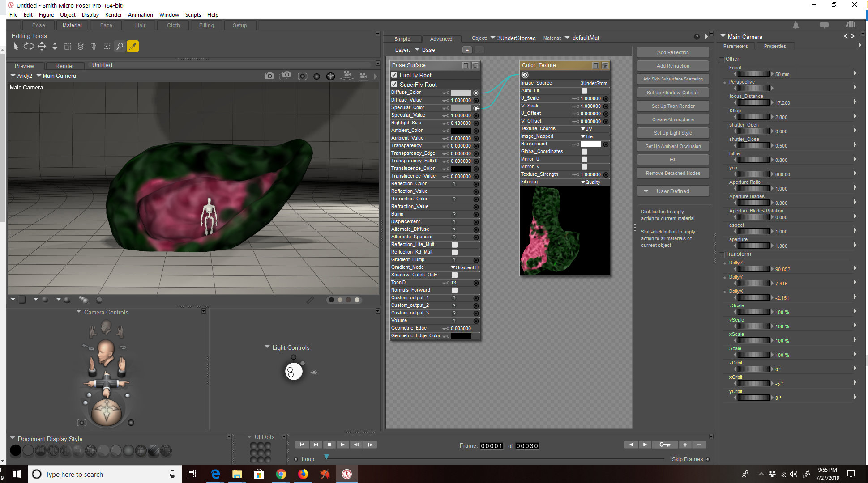
Task: Open the Material name dropdown
Action: click(x=567, y=38)
